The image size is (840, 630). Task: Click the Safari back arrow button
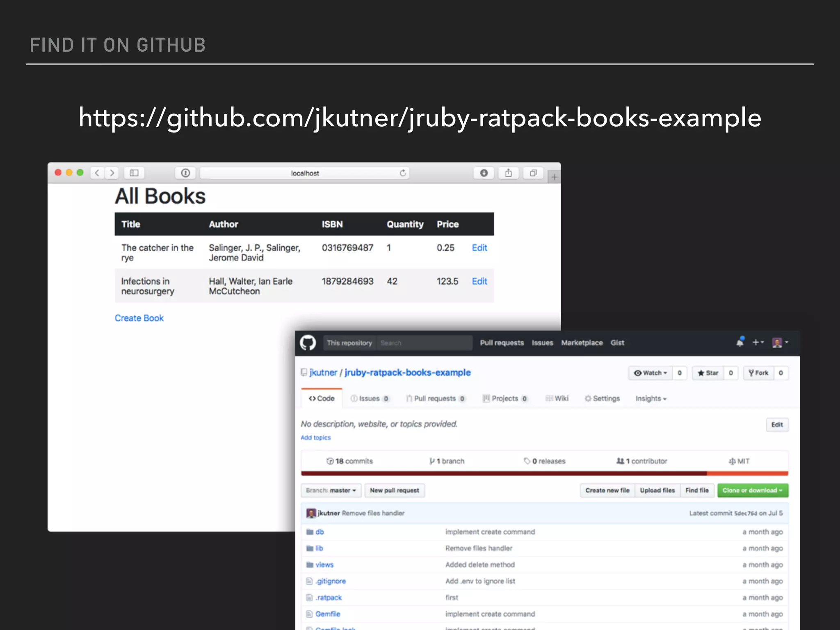[x=97, y=173]
